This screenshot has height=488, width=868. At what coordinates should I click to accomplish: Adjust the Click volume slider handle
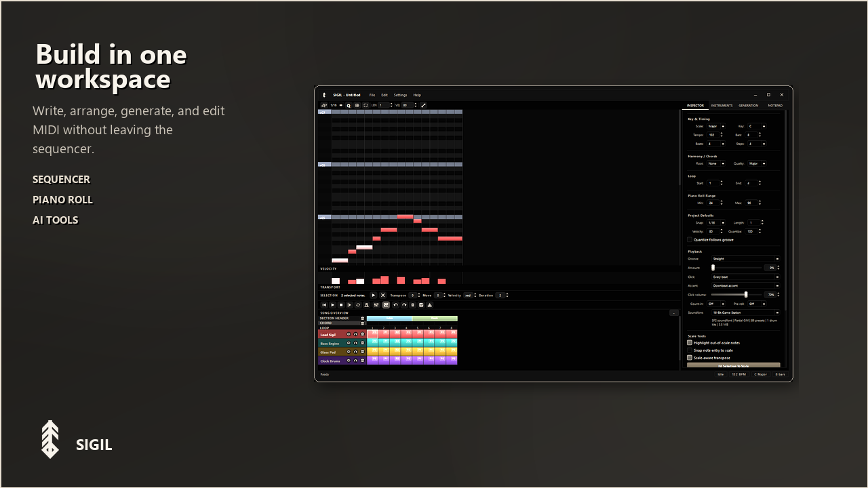[x=746, y=294]
